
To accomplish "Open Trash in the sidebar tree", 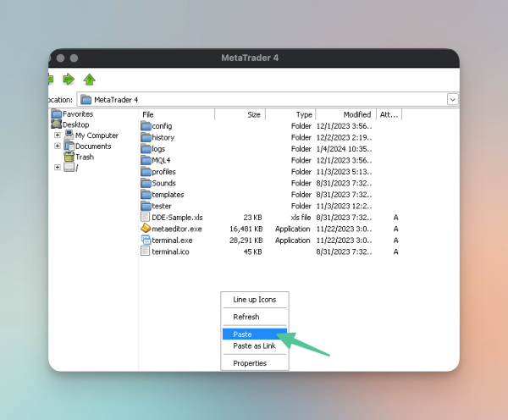I will coord(84,157).
